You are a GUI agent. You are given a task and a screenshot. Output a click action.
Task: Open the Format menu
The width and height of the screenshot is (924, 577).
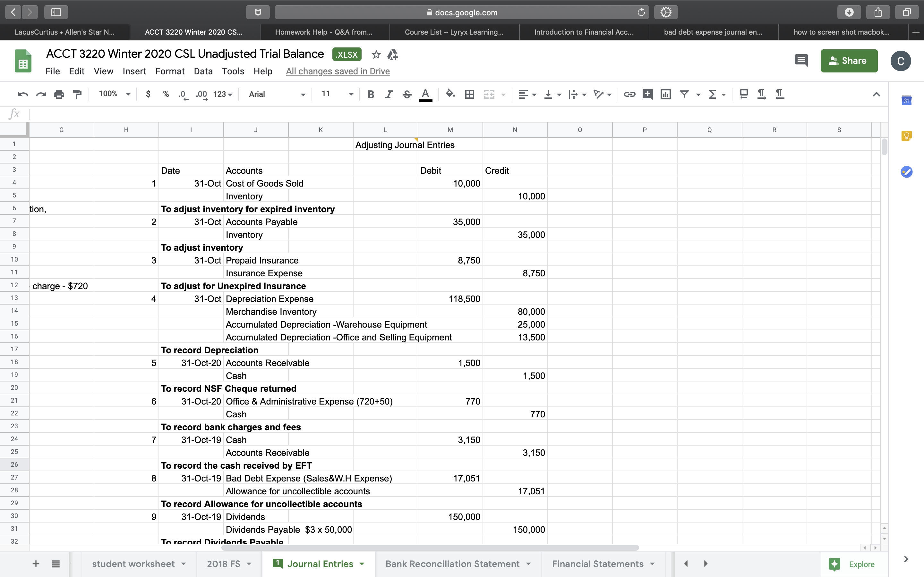[x=169, y=71]
